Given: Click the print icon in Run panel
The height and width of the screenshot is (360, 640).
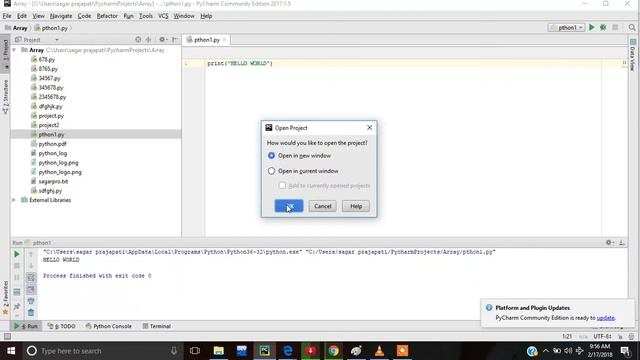Looking at the screenshot, I should (31, 301).
